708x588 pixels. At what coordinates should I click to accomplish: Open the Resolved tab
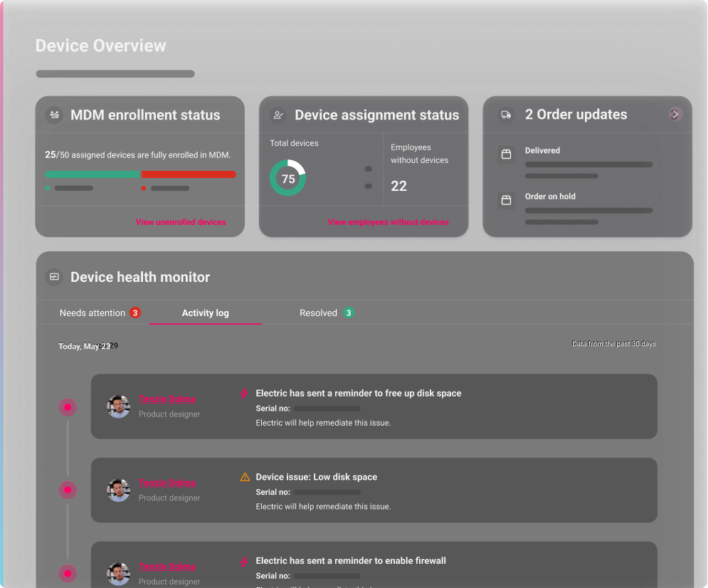click(326, 313)
